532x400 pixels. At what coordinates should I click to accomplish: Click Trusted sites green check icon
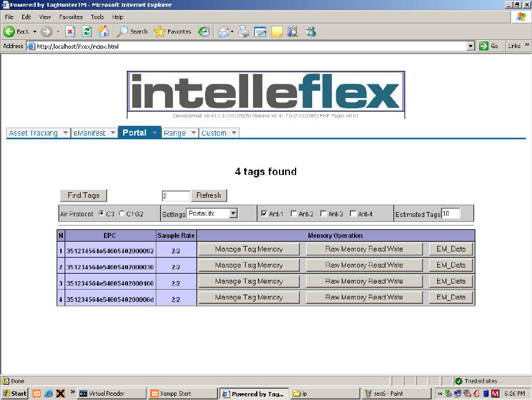[459, 381]
